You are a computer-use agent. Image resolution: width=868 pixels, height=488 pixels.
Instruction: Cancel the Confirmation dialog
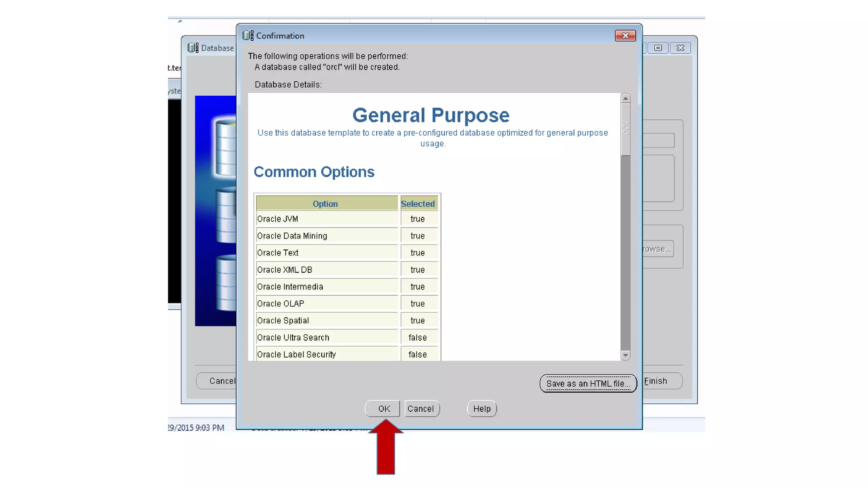pos(421,409)
